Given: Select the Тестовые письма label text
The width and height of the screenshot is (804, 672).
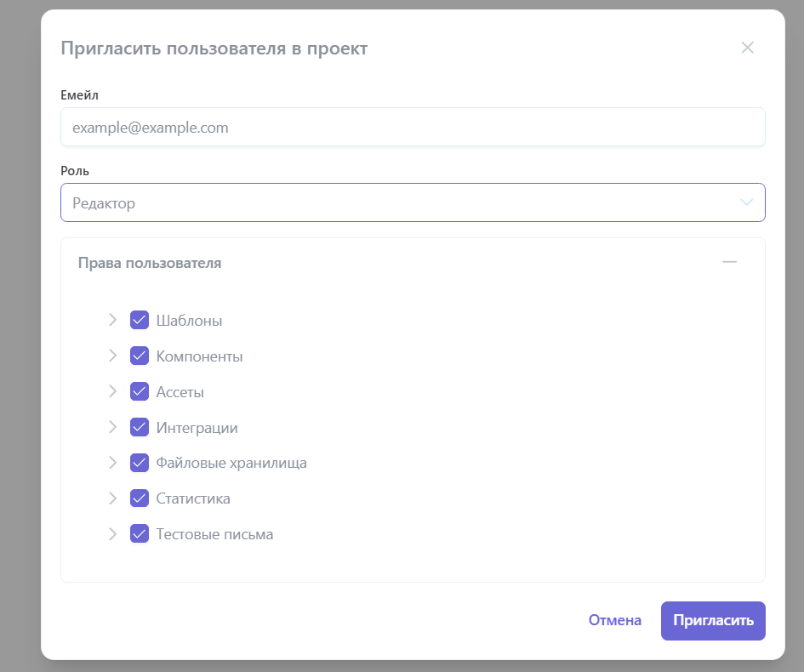Looking at the screenshot, I should coord(214,534).
